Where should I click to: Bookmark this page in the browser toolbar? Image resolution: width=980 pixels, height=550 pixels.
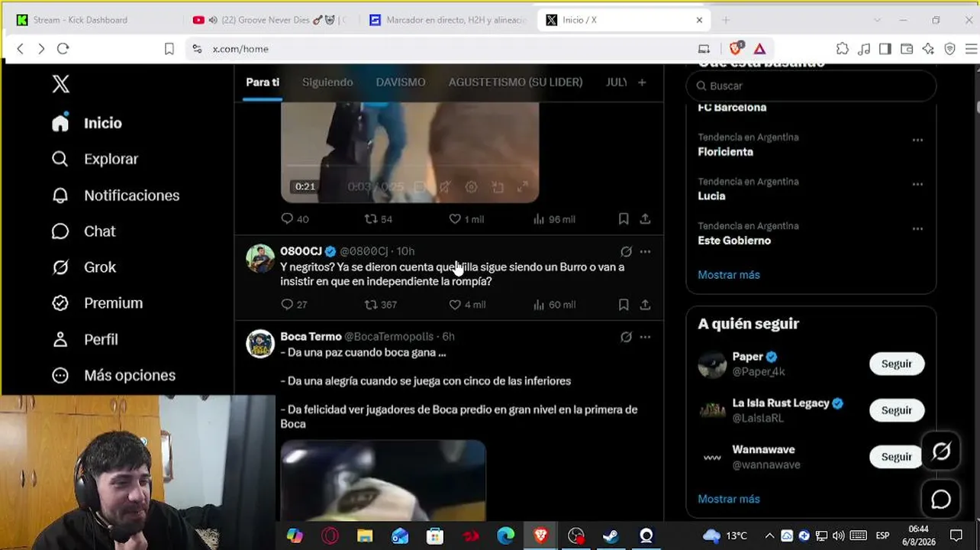(x=169, y=49)
